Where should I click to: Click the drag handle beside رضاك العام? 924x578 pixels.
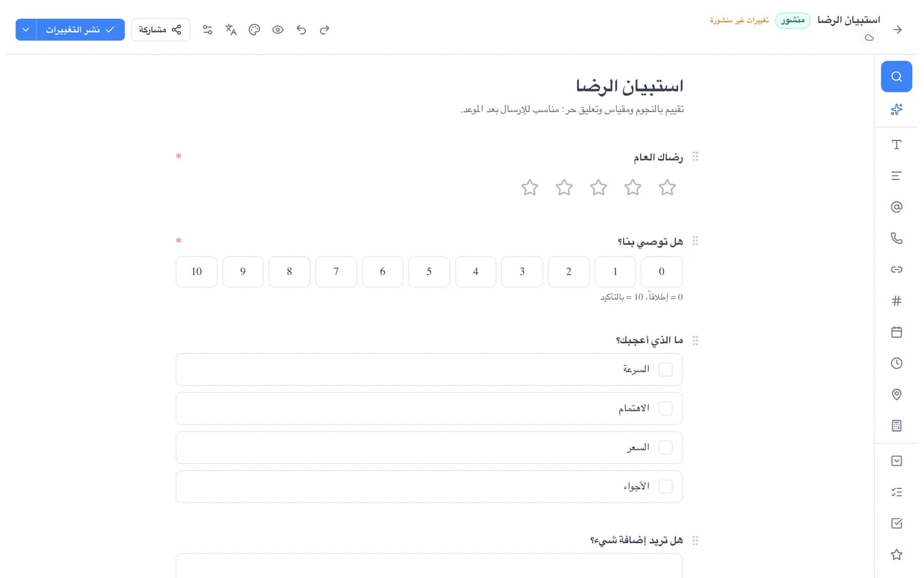695,157
